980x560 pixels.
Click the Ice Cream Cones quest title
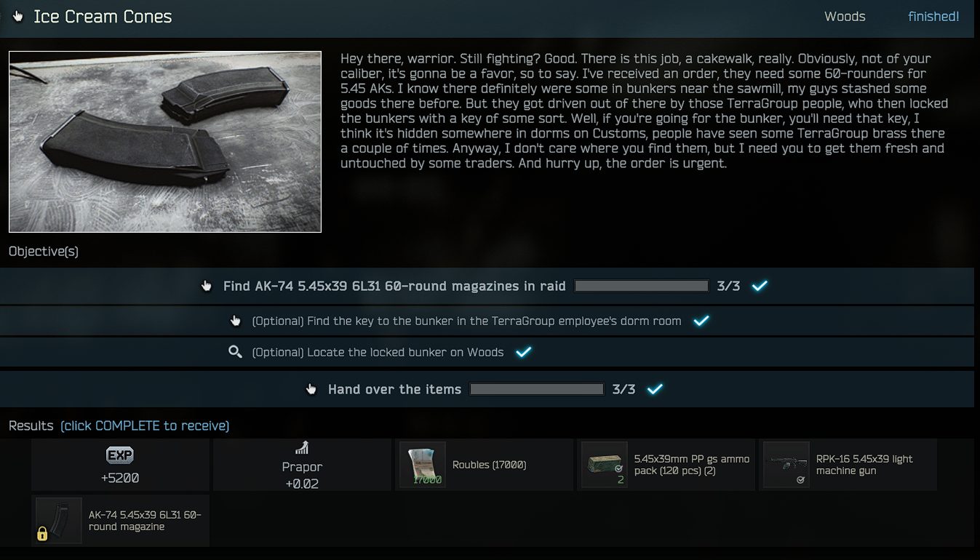103,17
